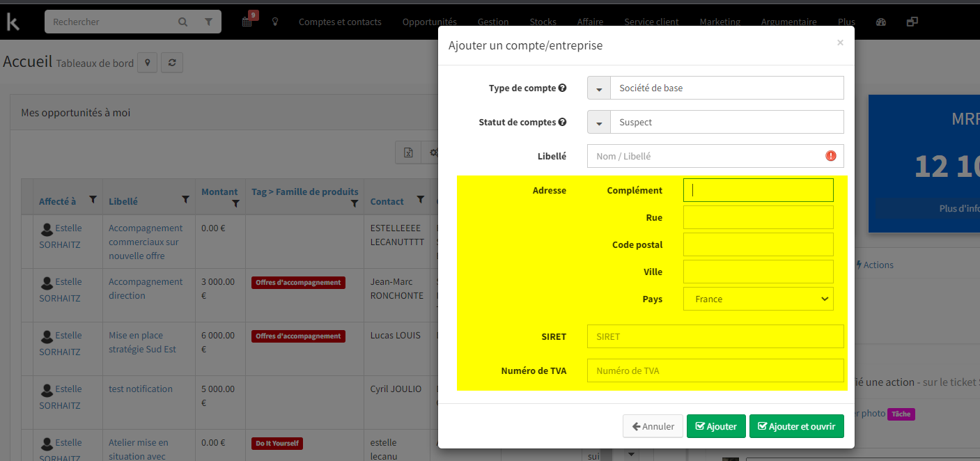This screenshot has height=461, width=980.
Task: Open the Plus menu
Action: 846,22
